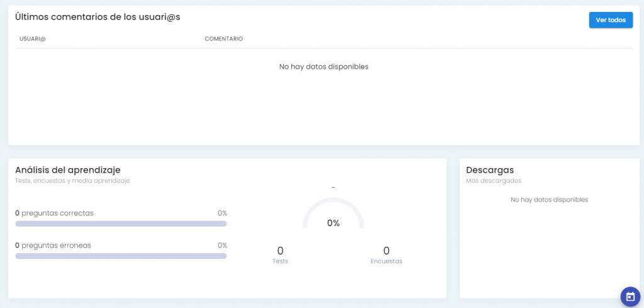The width and height of the screenshot is (644, 308).
Task: Click the Descargas panel heading
Action: [x=490, y=170]
